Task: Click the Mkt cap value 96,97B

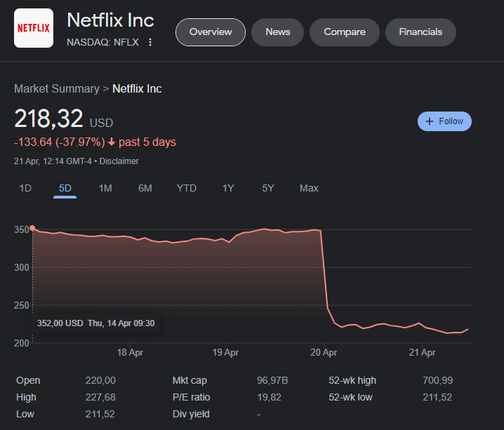Action: pyautogui.click(x=272, y=380)
